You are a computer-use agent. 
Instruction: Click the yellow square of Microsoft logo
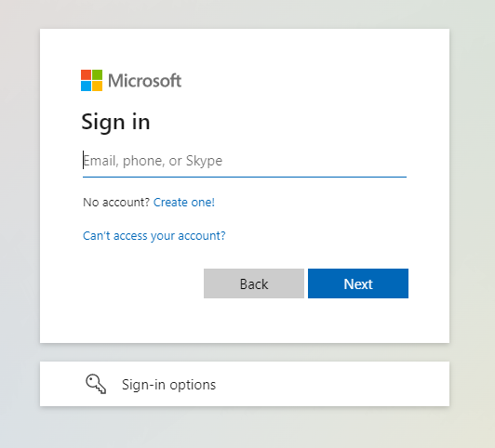[97, 86]
